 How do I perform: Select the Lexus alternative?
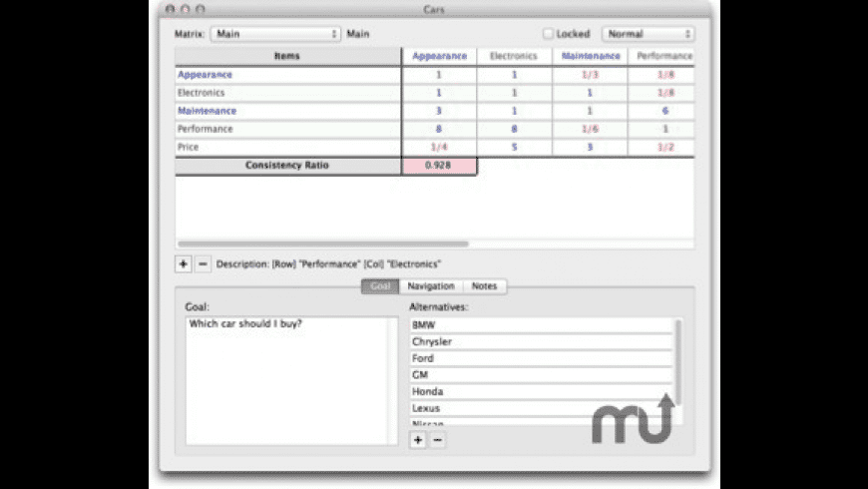(x=541, y=408)
